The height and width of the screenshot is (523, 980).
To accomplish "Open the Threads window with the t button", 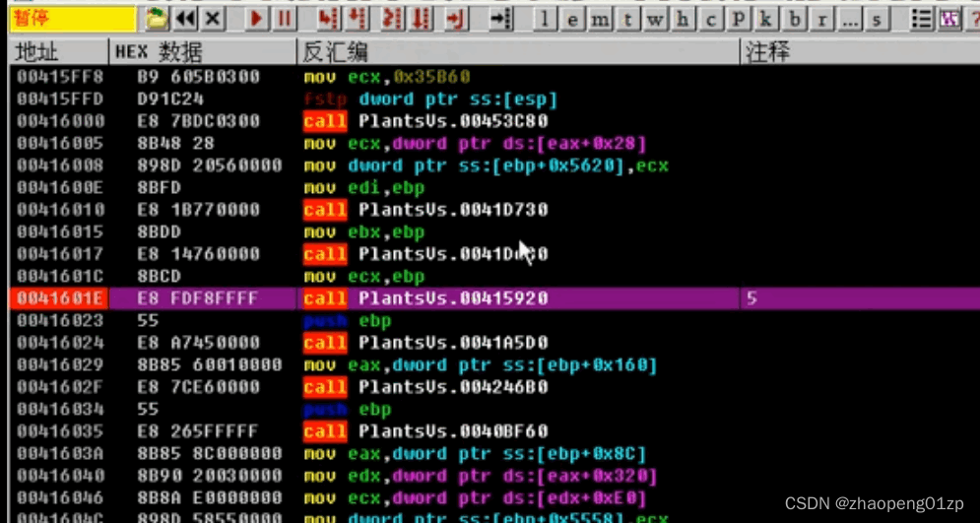I will point(627,20).
